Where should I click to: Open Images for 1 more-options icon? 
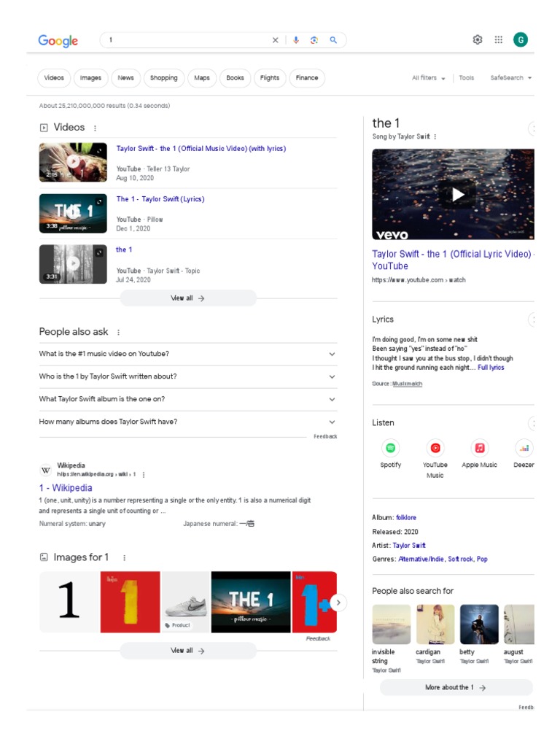(124, 558)
